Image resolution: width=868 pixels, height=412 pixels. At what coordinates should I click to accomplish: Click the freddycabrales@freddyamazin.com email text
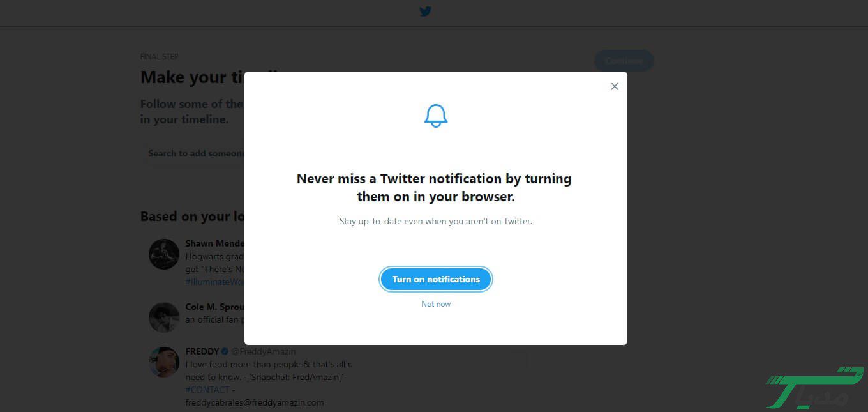point(255,402)
